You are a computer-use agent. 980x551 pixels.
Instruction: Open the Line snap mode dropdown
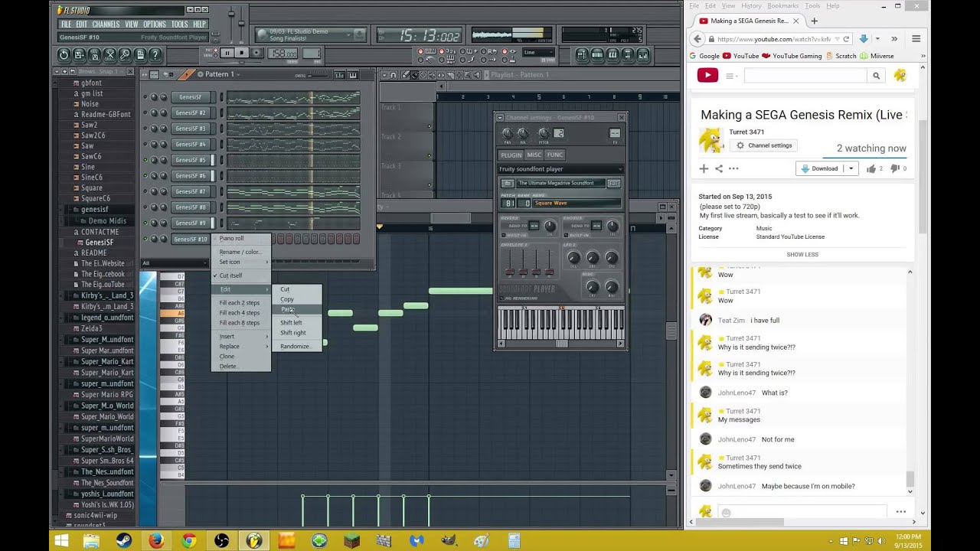click(x=538, y=52)
